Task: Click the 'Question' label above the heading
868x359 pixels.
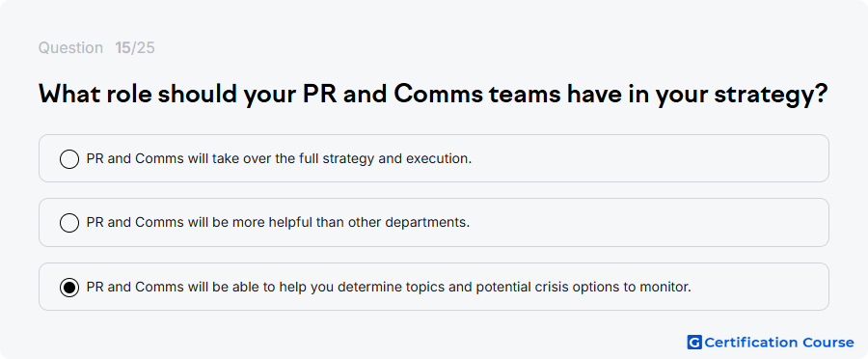Action: pyautogui.click(x=70, y=48)
